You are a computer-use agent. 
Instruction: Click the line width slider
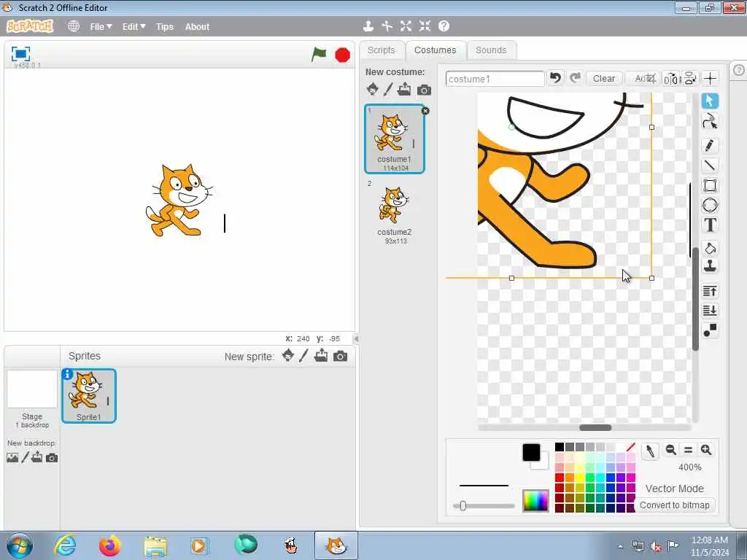[484, 506]
